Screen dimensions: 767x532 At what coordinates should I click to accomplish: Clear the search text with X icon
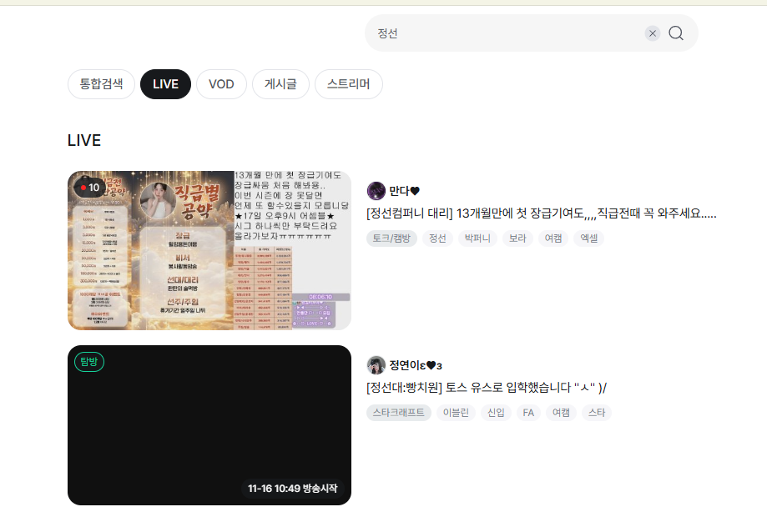coord(653,33)
